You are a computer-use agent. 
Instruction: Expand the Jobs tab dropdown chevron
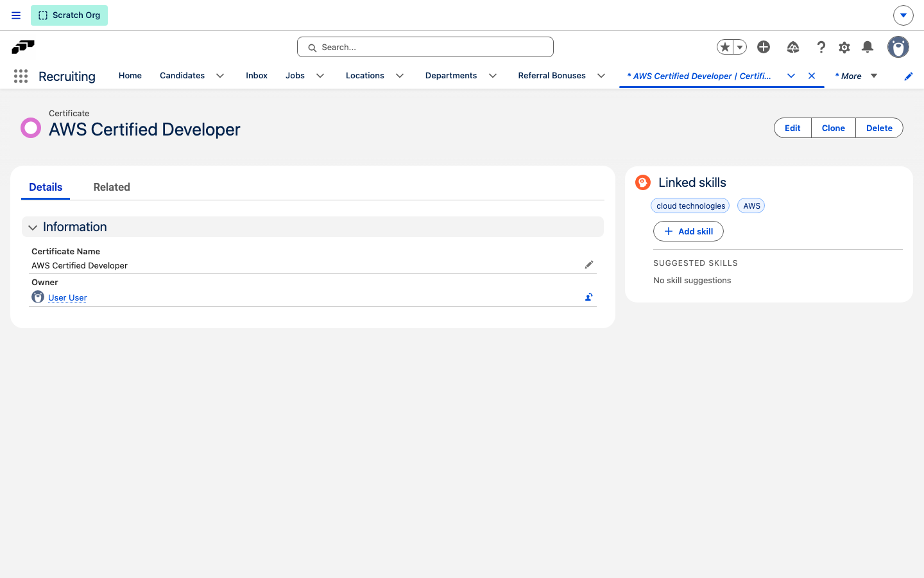[x=320, y=76]
